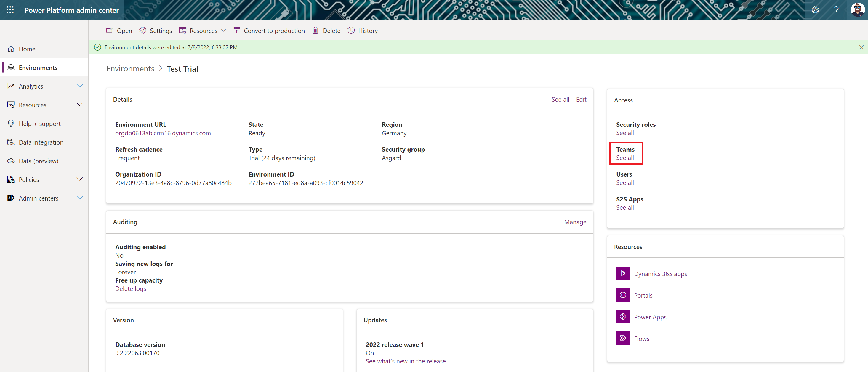Click See all under Security roles
This screenshot has width=868, height=372.
[x=625, y=133]
